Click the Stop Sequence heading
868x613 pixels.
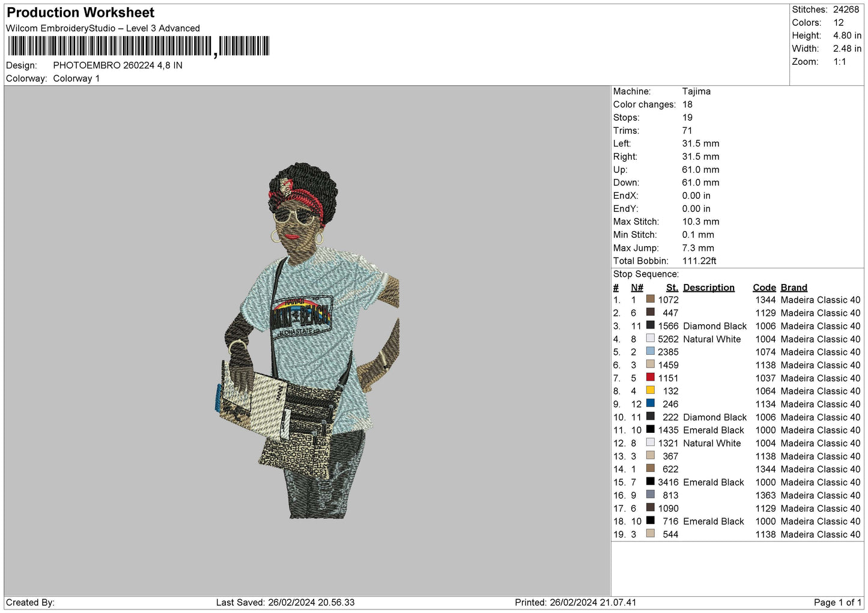(646, 274)
